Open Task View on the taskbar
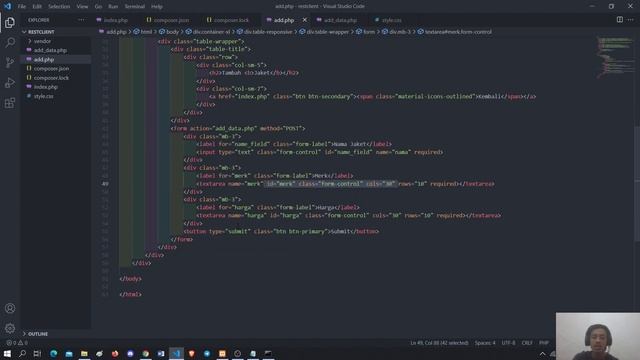Image resolution: width=640 pixels, height=360 pixels. pyautogui.click(x=37, y=353)
